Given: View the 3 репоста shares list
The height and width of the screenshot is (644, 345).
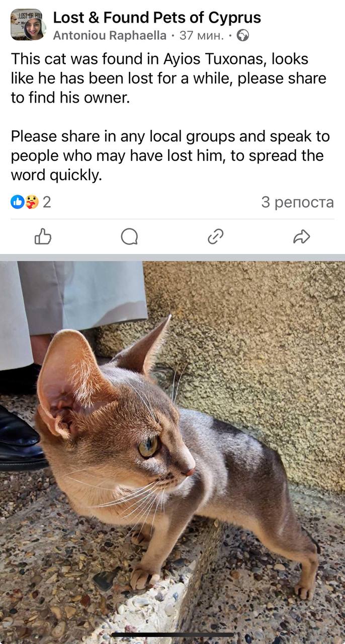Looking at the screenshot, I should point(297,202).
